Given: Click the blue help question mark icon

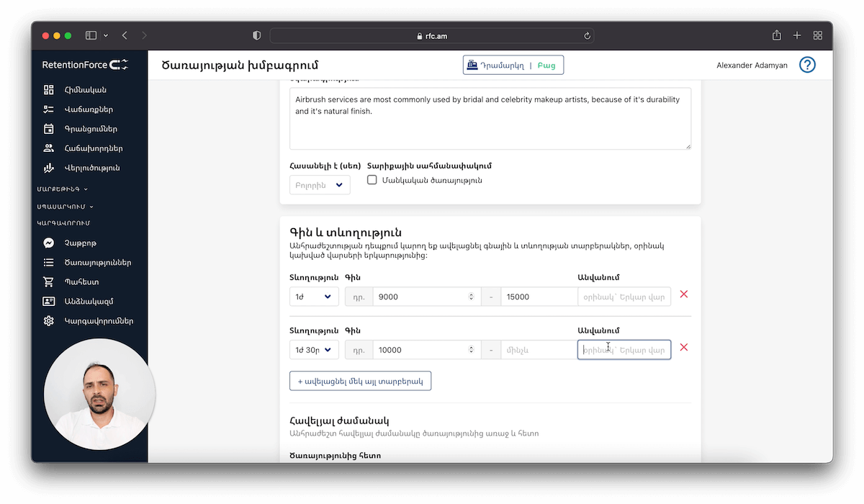Looking at the screenshot, I should coord(808,65).
